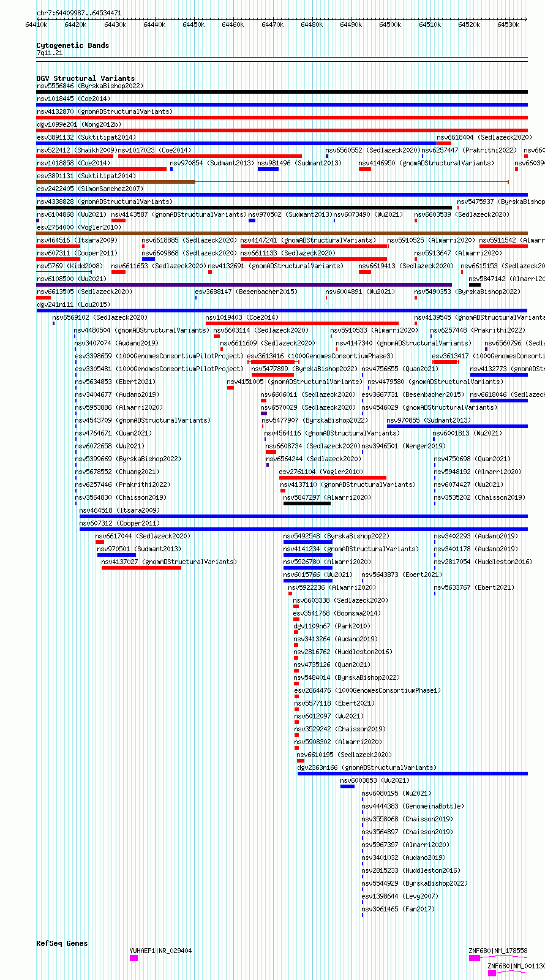This screenshot has height=980, width=545.
Task: Click the RefSeq Genes track title
Action: coord(62,943)
